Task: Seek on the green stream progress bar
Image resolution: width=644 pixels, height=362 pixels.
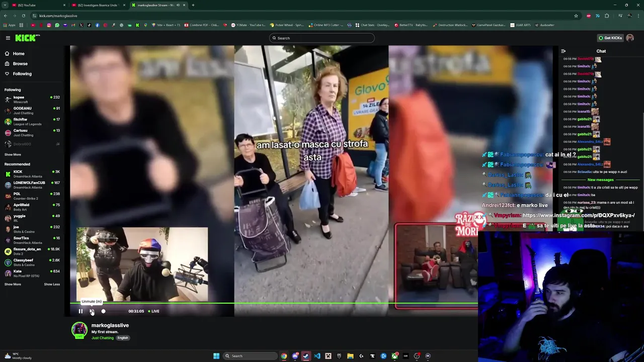Action: pos(274,303)
